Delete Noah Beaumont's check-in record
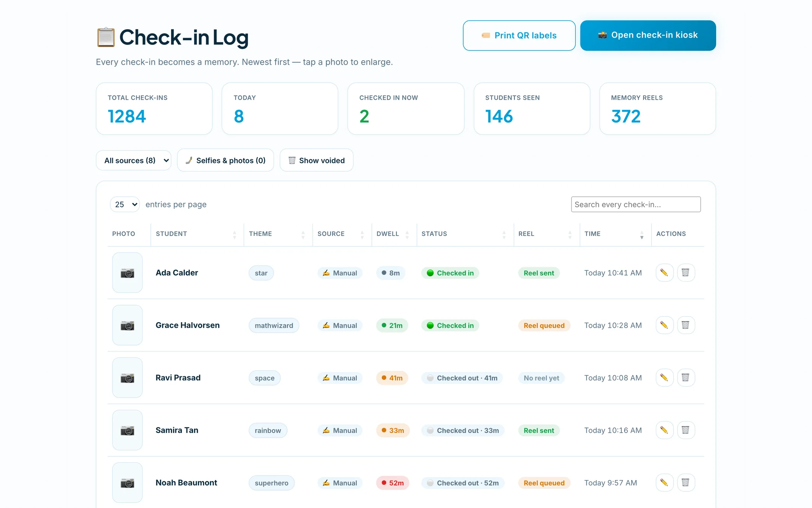The width and height of the screenshot is (812, 508). tap(686, 482)
